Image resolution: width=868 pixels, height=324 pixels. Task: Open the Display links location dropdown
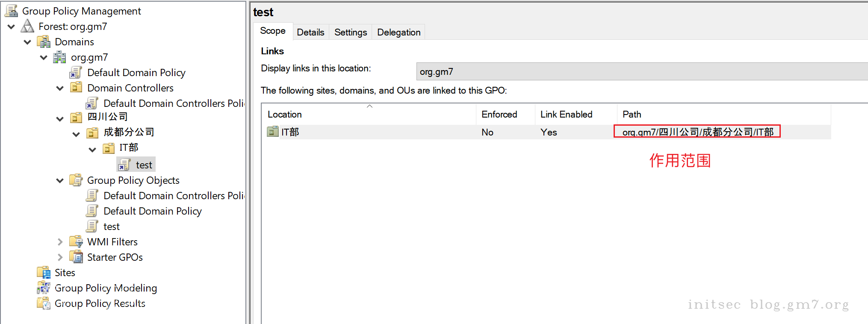[641, 72]
